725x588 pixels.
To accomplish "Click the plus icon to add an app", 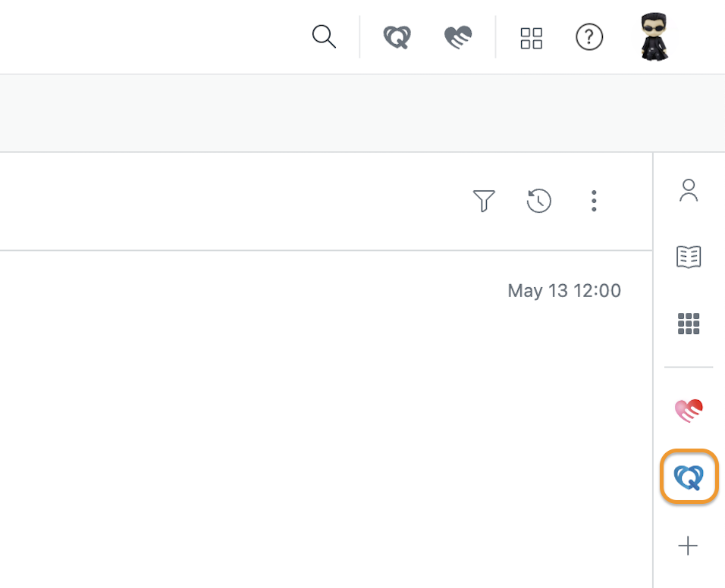I will coord(688,546).
